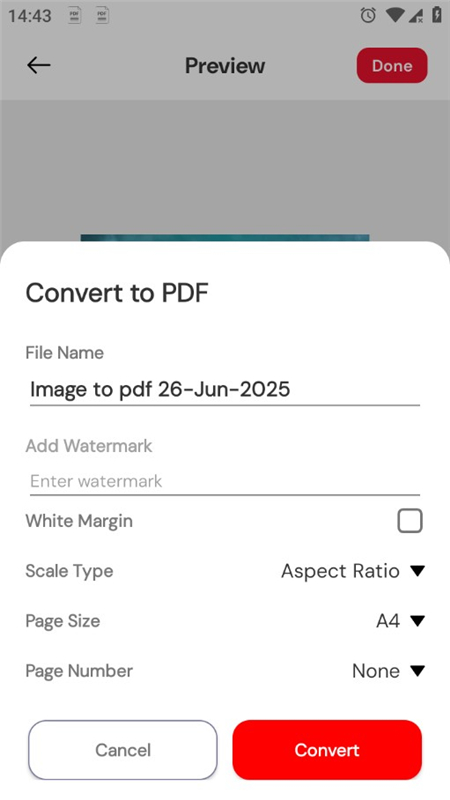
Task: Choose the A4 page size value
Action: [x=388, y=621]
